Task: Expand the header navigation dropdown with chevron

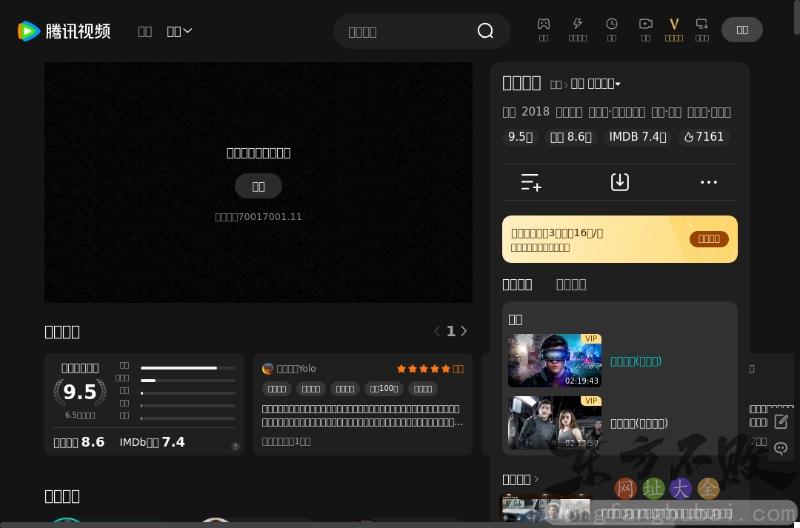Action: [x=180, y=31]
